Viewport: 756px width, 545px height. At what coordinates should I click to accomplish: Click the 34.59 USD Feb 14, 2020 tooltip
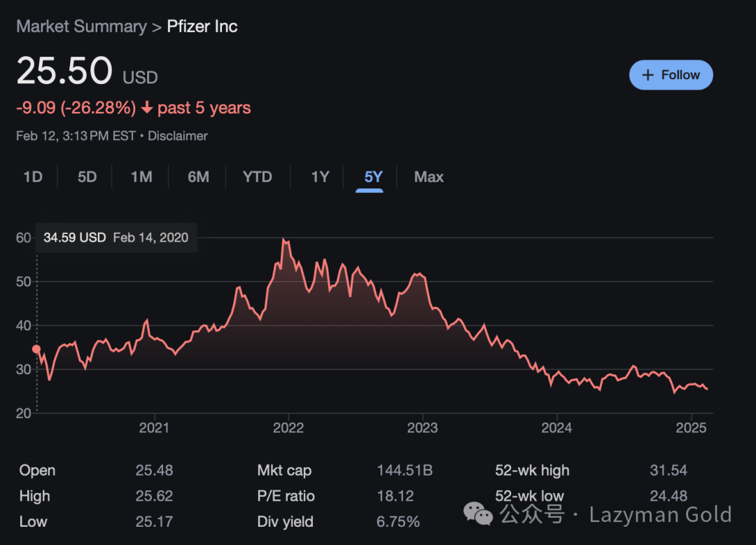(x=116, y=237)
